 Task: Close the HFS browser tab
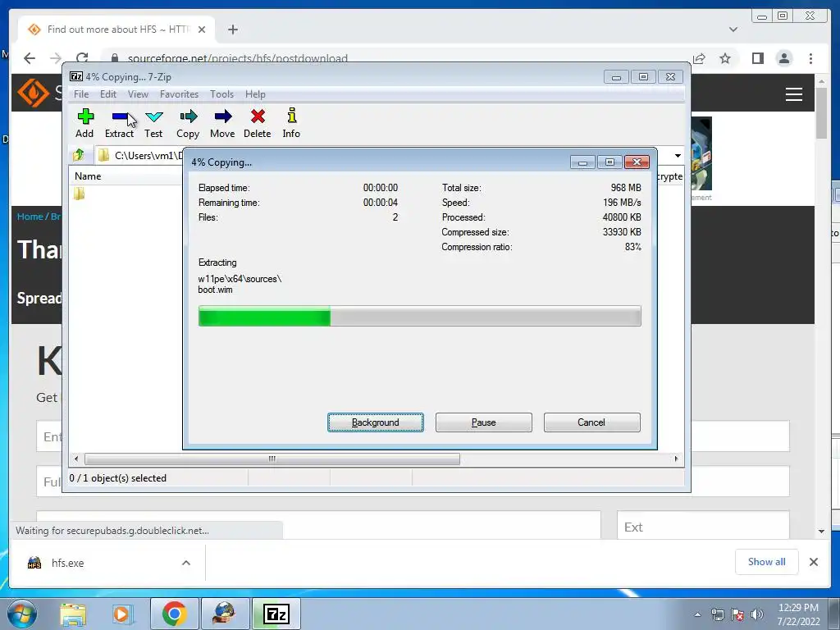tap(202, 30)
